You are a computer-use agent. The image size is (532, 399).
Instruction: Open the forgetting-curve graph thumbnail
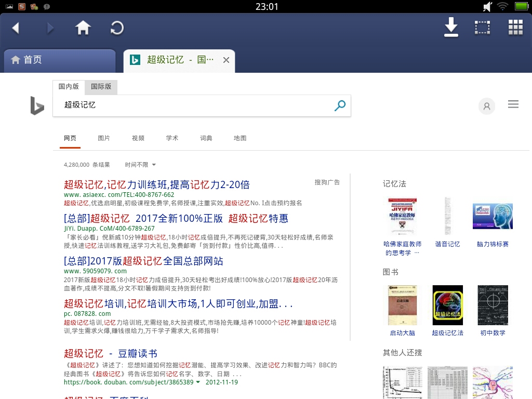(x=403, y=382)
